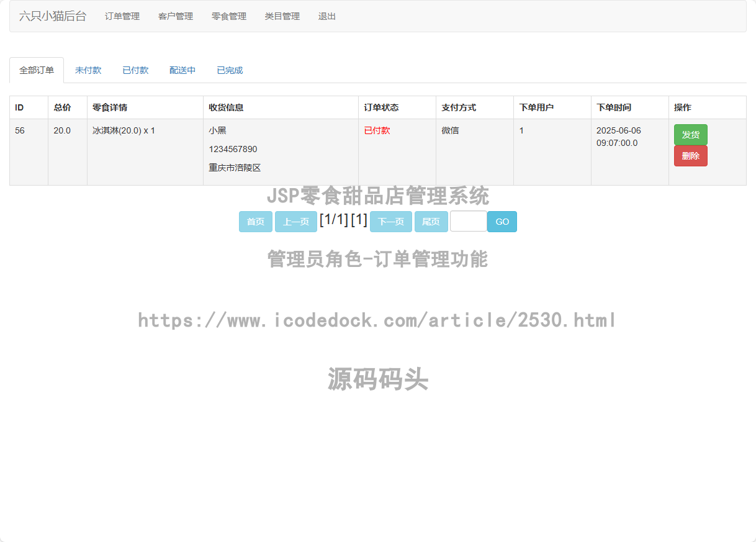Click the red 已付款 status text

[x=377, y=130]
